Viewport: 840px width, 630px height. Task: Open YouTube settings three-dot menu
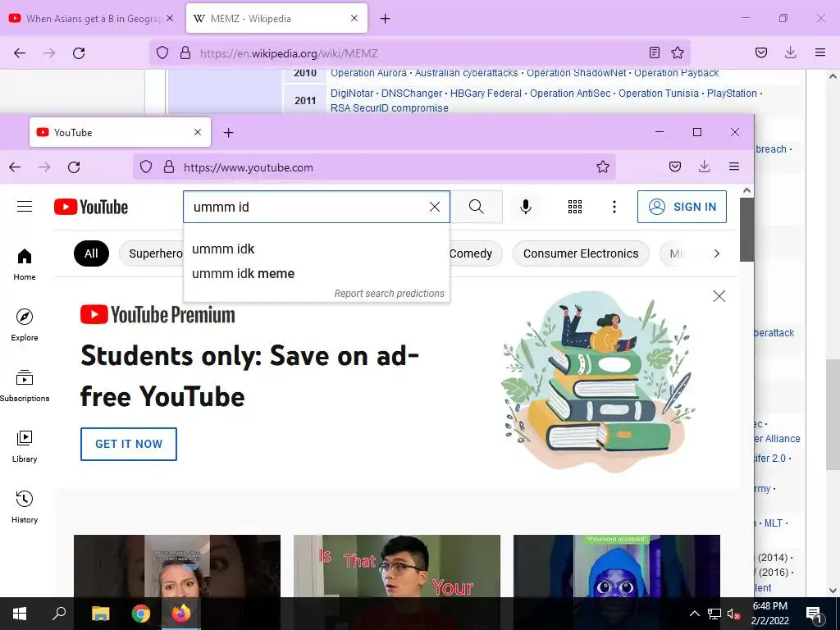(614, 207)
